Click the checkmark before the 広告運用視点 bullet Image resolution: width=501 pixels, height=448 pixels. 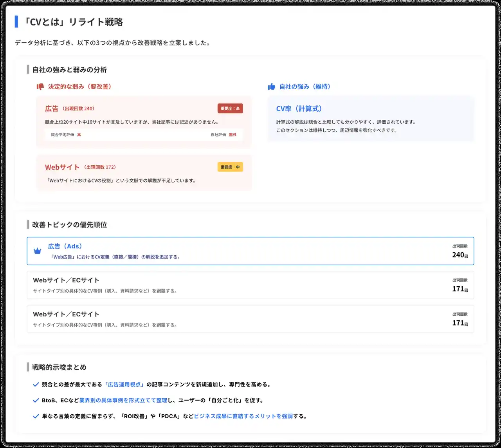click(x=36, y=385)
